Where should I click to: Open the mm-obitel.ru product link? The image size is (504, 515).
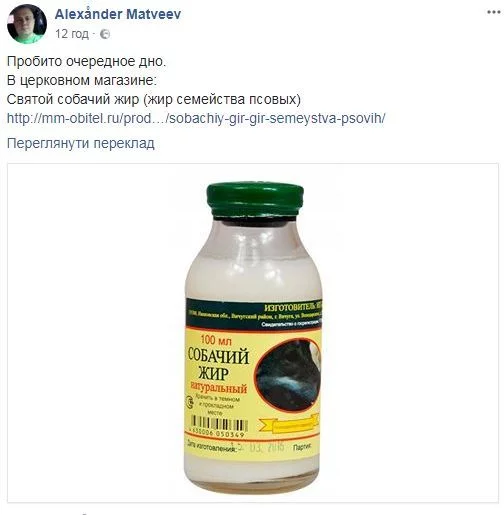[x=196, y=118]
